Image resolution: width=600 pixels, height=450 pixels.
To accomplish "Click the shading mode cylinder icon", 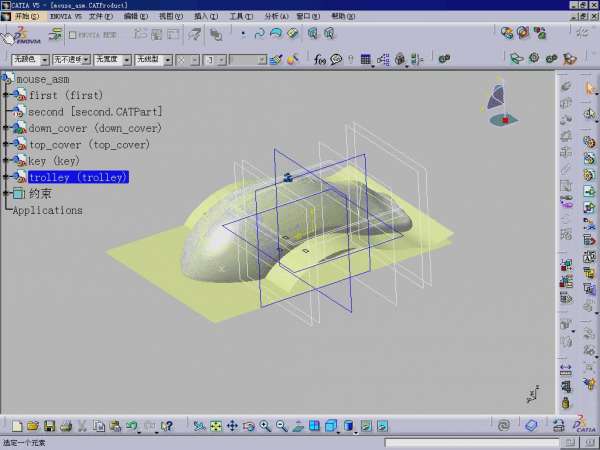I will (349, 426).
